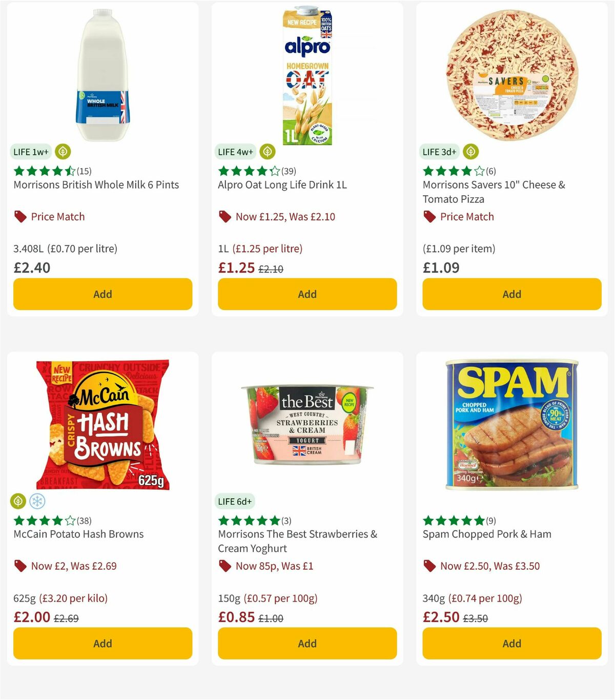This screenshot has height=700, width=615.
Task: Click the leaf icon on Savers Cheese & Tomato Pizza
Action: coord(469,152)
